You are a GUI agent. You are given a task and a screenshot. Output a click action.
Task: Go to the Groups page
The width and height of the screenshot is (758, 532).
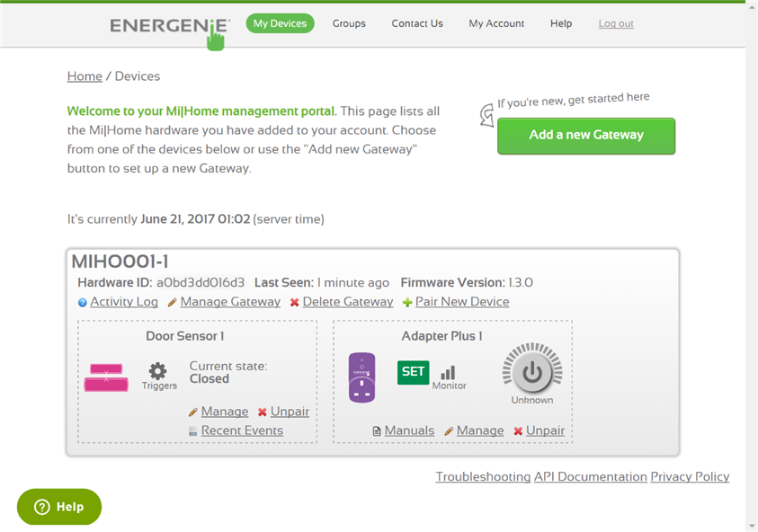[x=349, y=23]
